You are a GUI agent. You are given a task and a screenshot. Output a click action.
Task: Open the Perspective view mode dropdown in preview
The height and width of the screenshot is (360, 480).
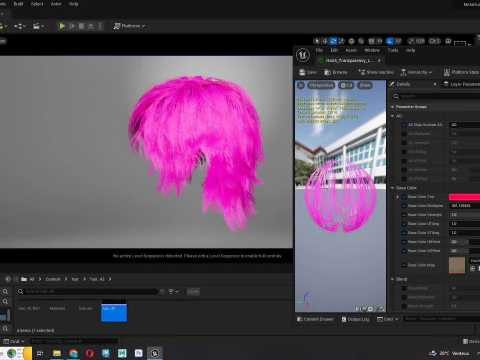[321, 85]
